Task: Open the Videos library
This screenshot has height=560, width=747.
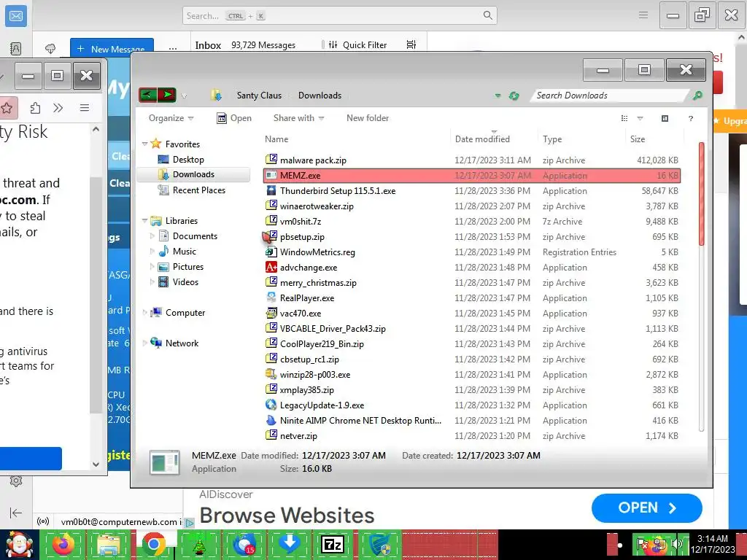Action: point(185,282)
